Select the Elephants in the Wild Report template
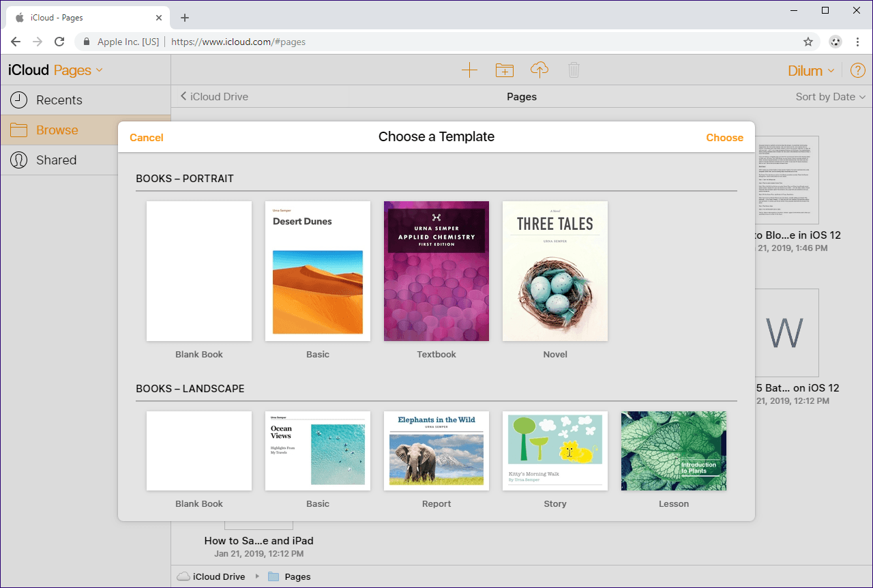This screenshot has height=588, width=873. [x=436, y=451]
